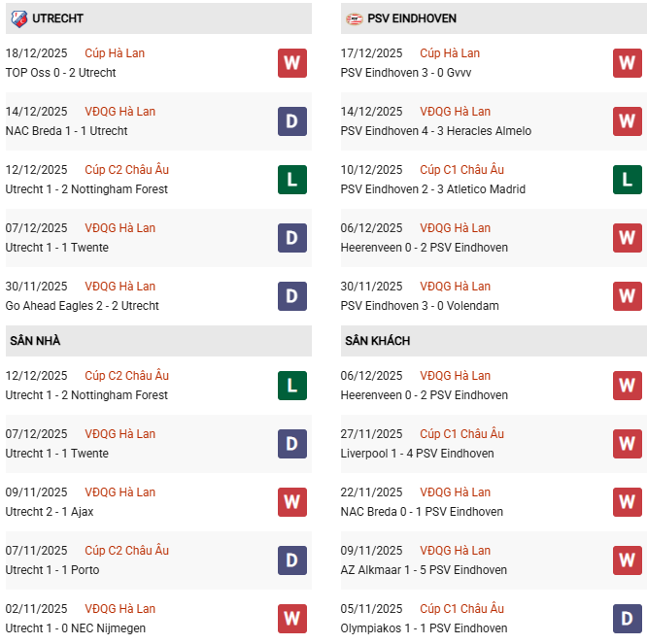
Task: Open the PSV Eindhoven 4 - 3 Heracles Almelo match
Action: [436, 131]
